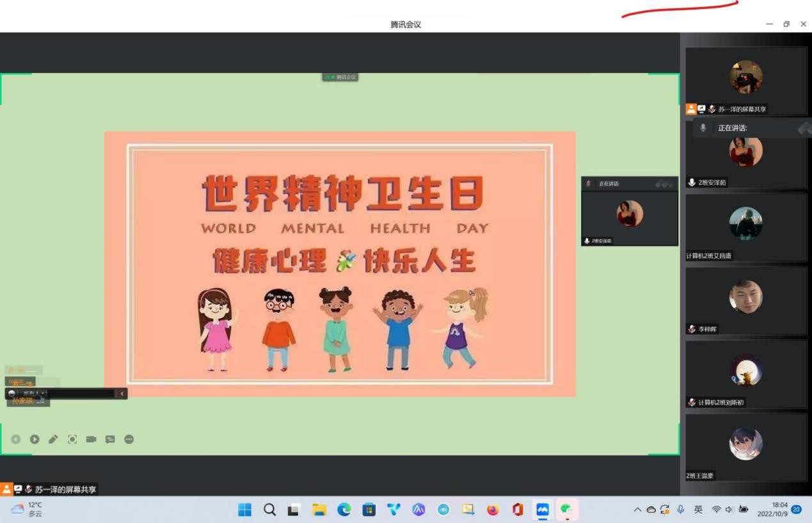The width and height of the screenshot is (812, 523).
Task: Click the chat message input field
Action: point(80,393)
